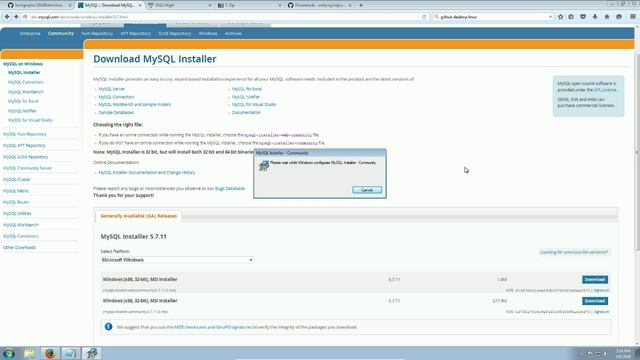This screenshot has width=640, height=360.
Task: Open the Yum Repository nav item
Action: point(97,33)
